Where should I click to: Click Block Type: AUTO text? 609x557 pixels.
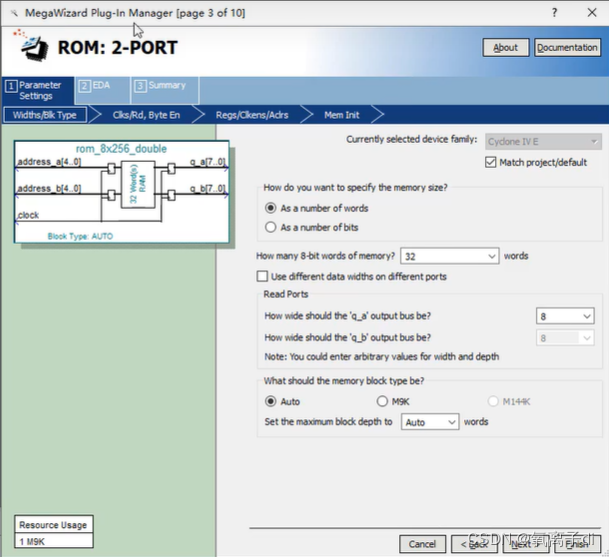tap(80, 236)
